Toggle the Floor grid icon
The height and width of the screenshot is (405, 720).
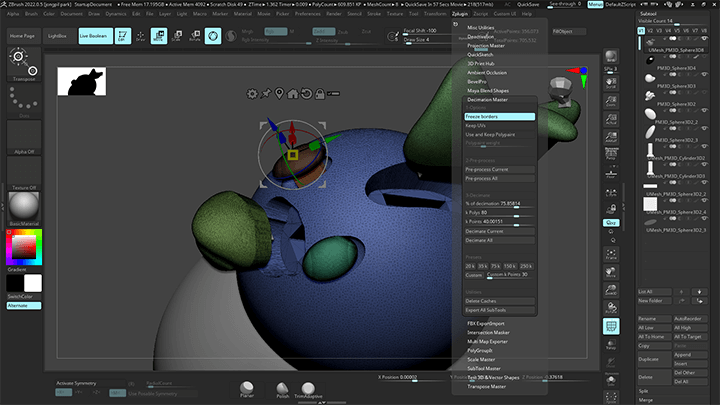(x=611, y=174)
